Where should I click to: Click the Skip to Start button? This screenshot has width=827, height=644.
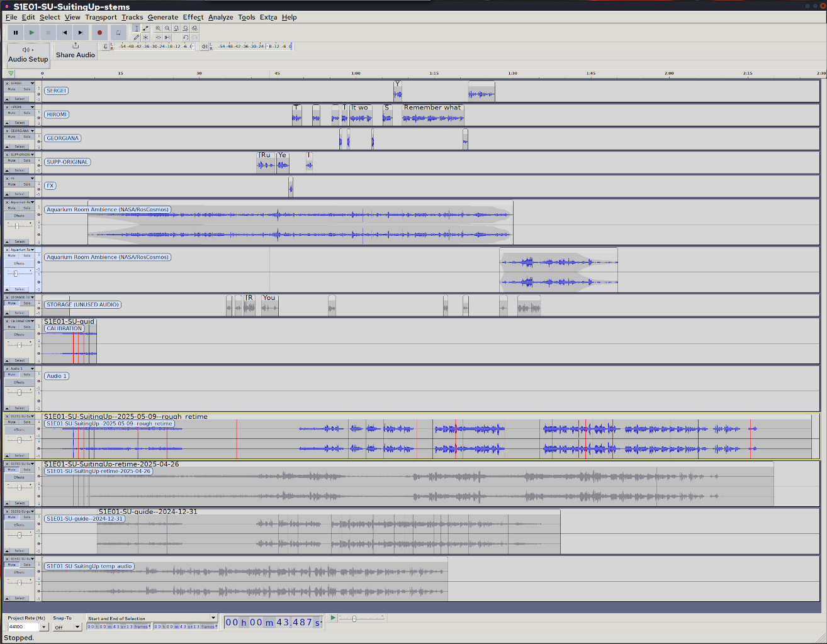point(64,32)
